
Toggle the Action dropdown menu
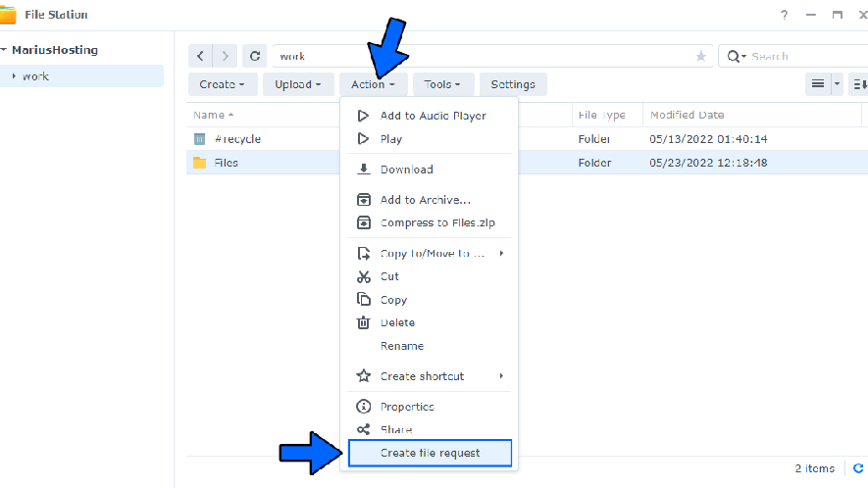tap(373, 84)
